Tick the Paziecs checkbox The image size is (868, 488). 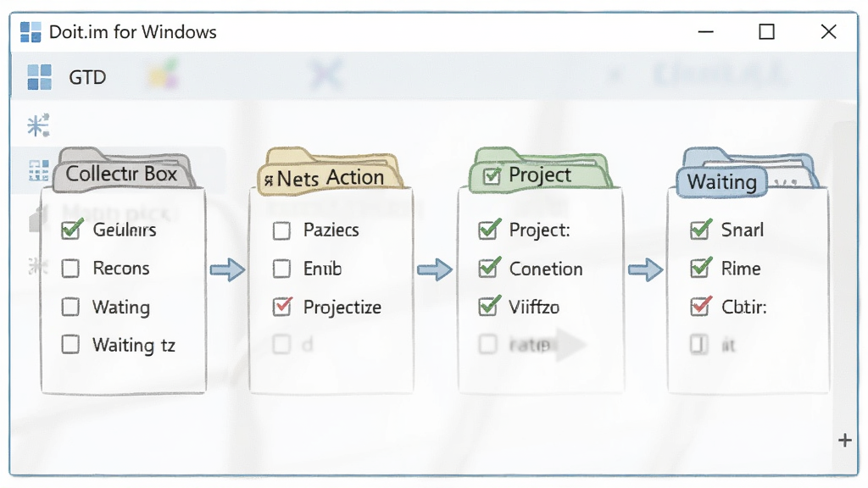click(281, 230)
